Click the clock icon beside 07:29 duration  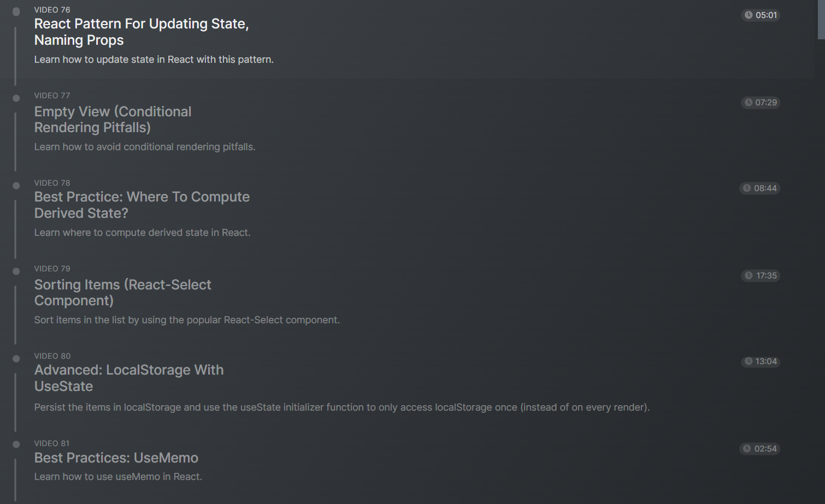(749, 103)
